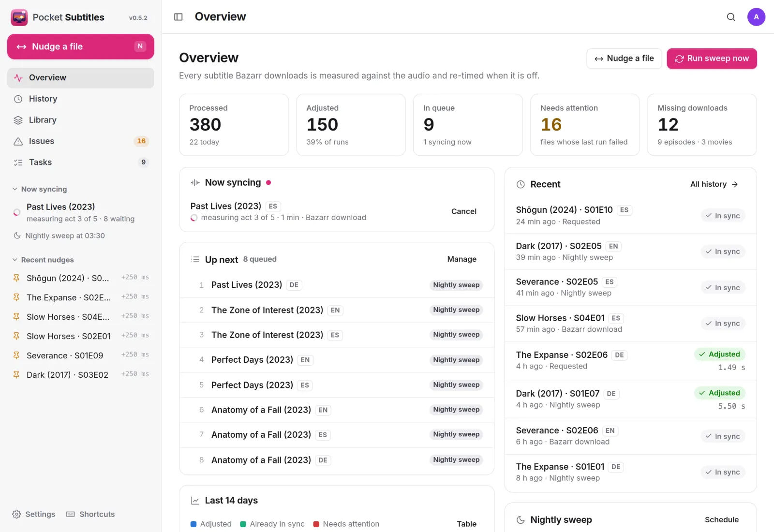Select queued item Perfect Days (2023) EN
This screenshot has height=532, width=774.
pyautogui.click(x=337, y=360)
